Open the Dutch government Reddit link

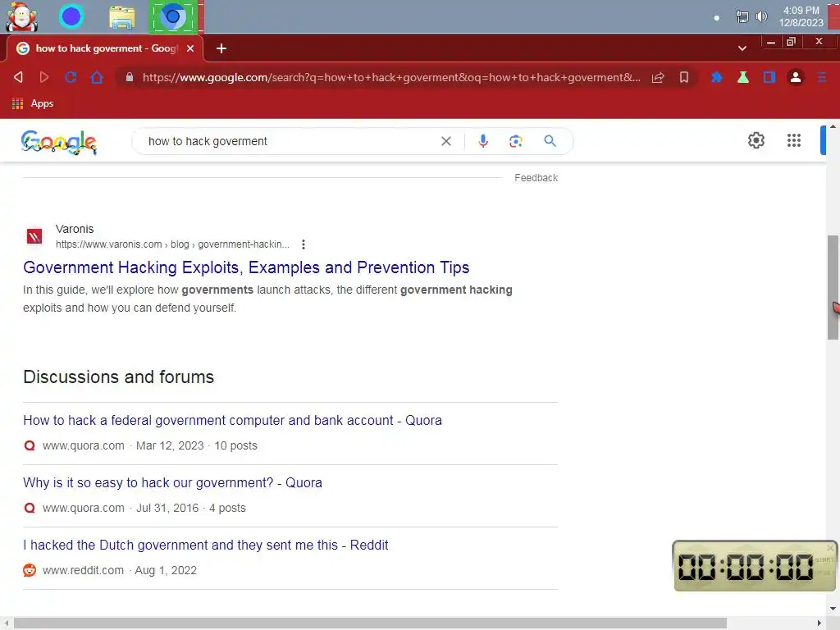click(x=205, y=545)
